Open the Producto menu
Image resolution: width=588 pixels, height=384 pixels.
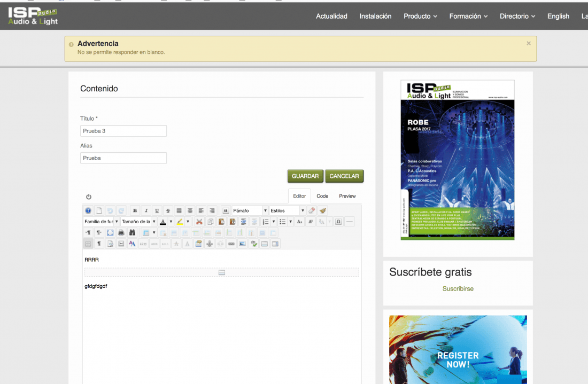tap(420, 16)
